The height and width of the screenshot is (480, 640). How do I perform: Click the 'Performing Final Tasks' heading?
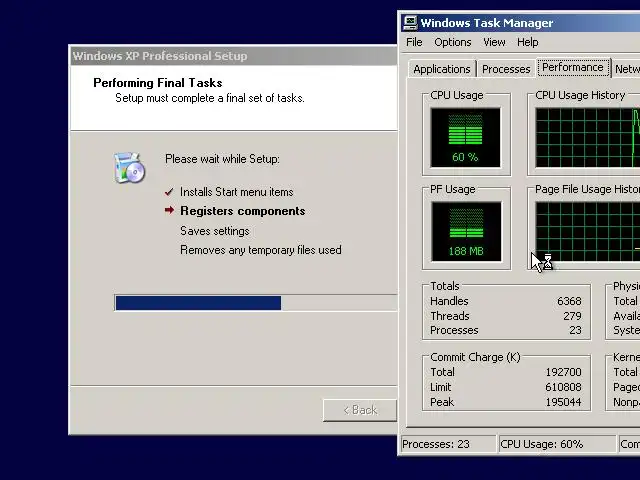click(x=158, y=83)
